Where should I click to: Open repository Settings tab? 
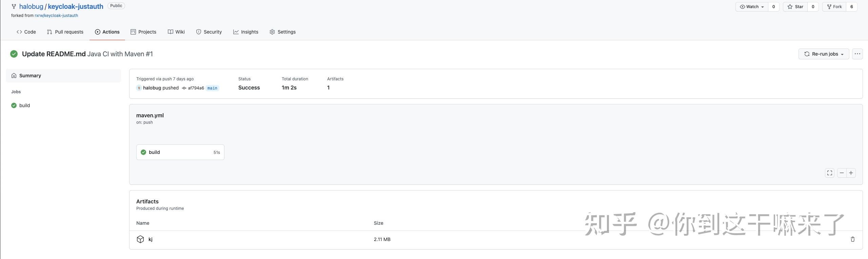282,32
